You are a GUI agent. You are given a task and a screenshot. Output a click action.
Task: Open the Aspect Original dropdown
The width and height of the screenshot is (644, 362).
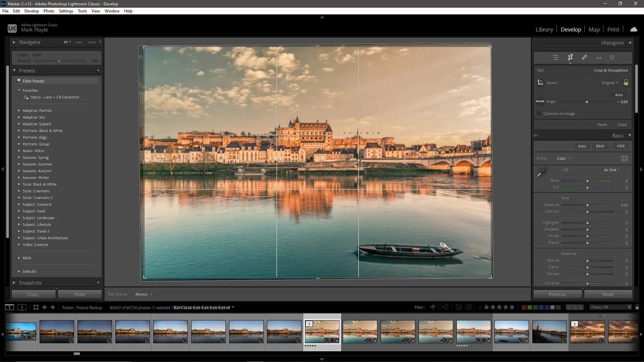pyautogui.click(x=609, y=83)
